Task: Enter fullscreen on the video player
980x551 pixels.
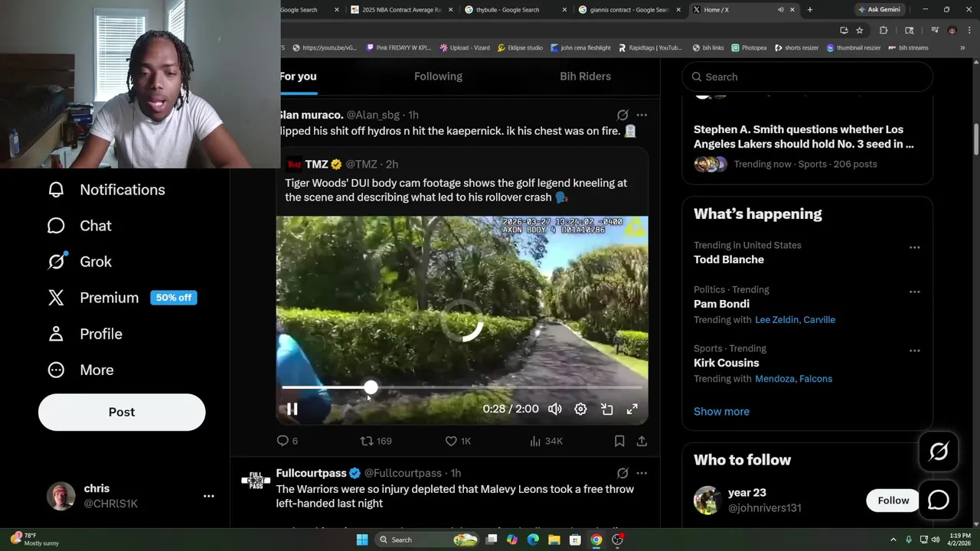Action: 632,409
